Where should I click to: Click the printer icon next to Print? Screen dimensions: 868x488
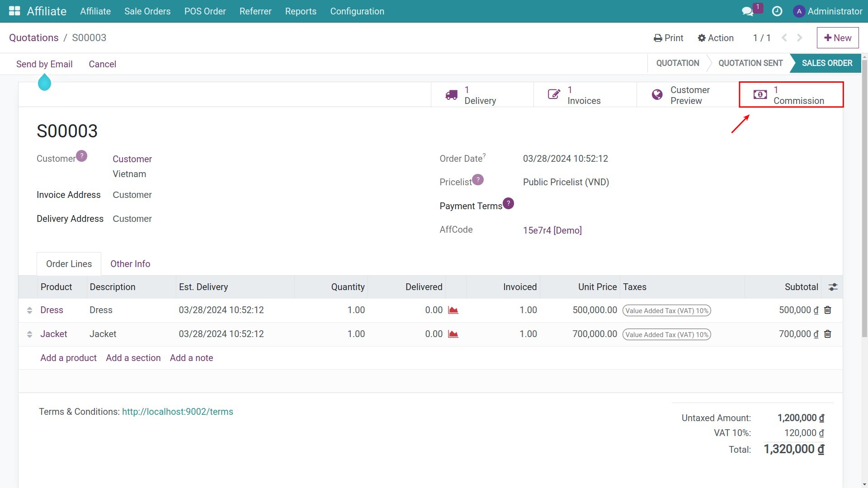658,38
